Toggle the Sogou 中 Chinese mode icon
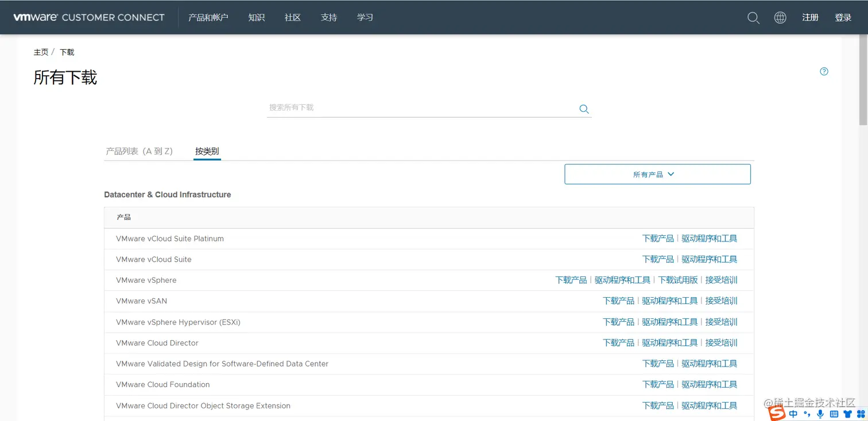The height and width of the screenshot is (421, 868). pos(793,414)
